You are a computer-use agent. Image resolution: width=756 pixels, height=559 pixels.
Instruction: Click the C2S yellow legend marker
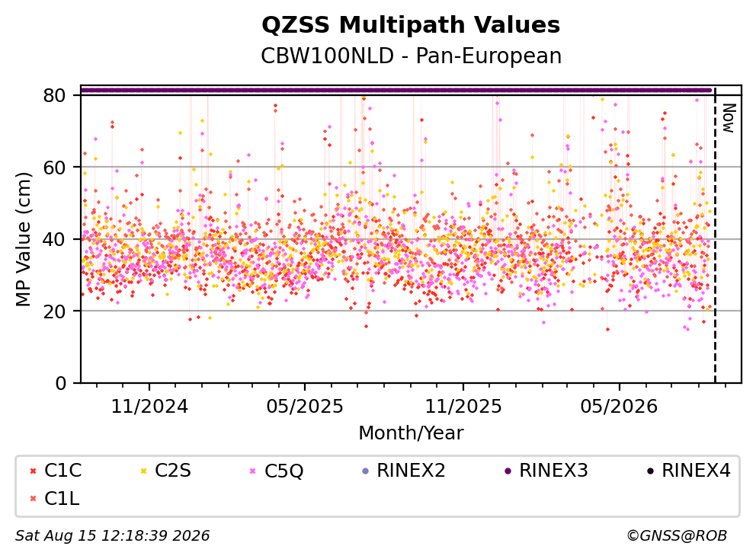143,471
